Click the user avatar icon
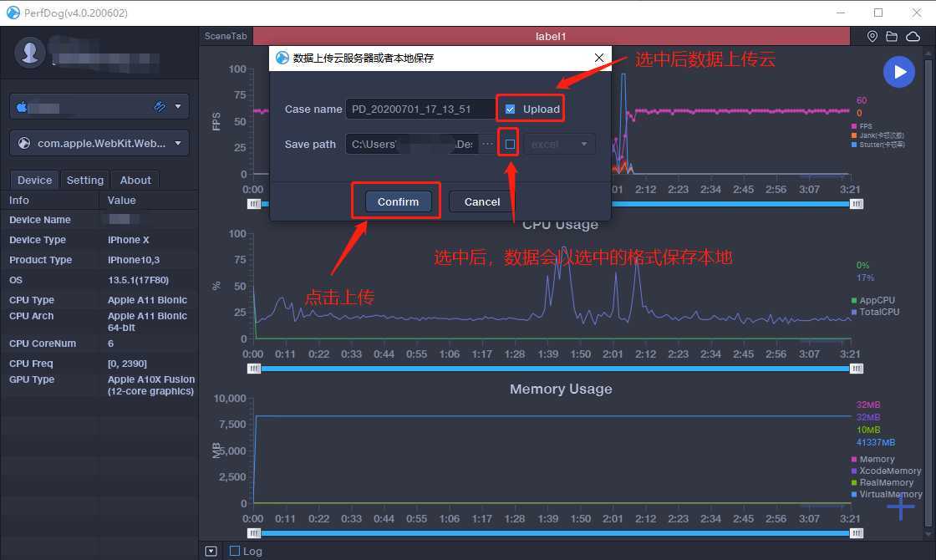 (x=30, y=53)
